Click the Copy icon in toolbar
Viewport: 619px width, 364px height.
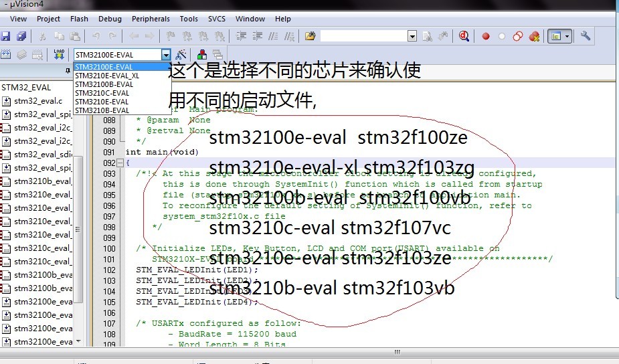59,36
